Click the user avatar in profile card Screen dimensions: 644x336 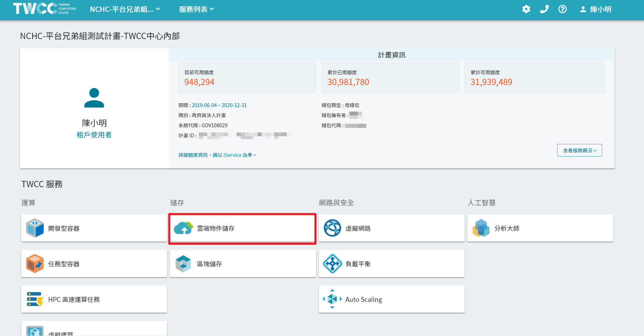94,98
